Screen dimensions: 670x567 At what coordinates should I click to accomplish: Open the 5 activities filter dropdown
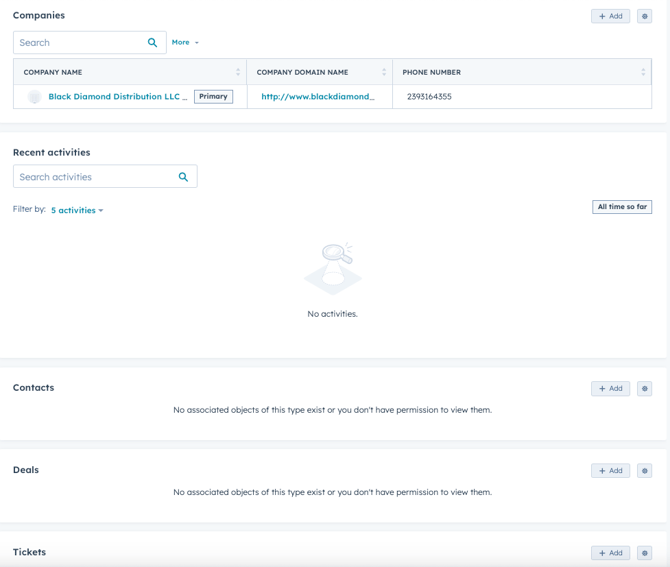[x=77, y=210]
